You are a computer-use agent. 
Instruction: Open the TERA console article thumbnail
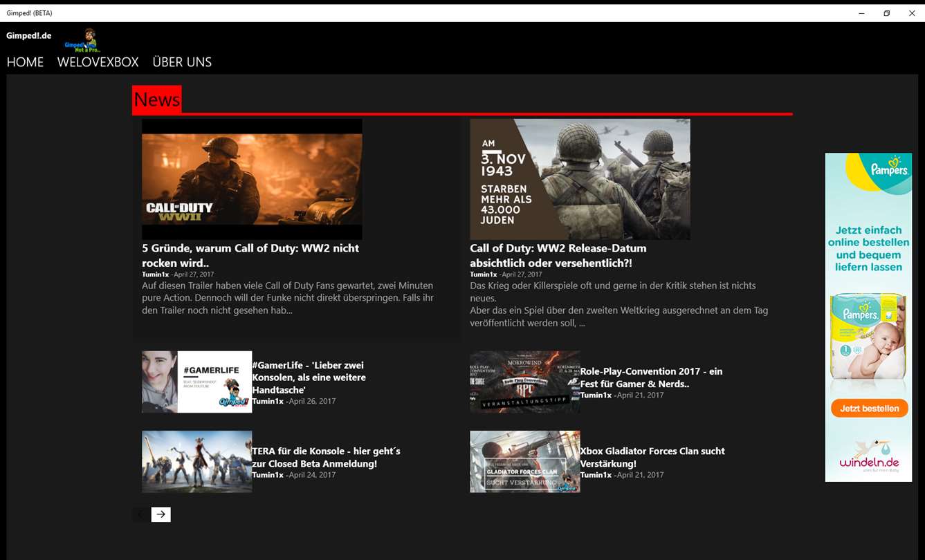point(196,462)
